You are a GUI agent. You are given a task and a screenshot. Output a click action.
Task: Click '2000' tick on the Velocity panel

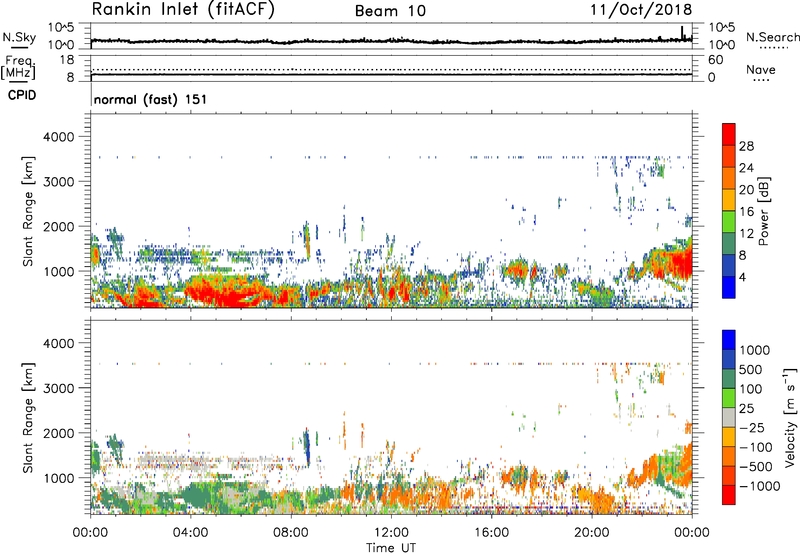[59, 433]
